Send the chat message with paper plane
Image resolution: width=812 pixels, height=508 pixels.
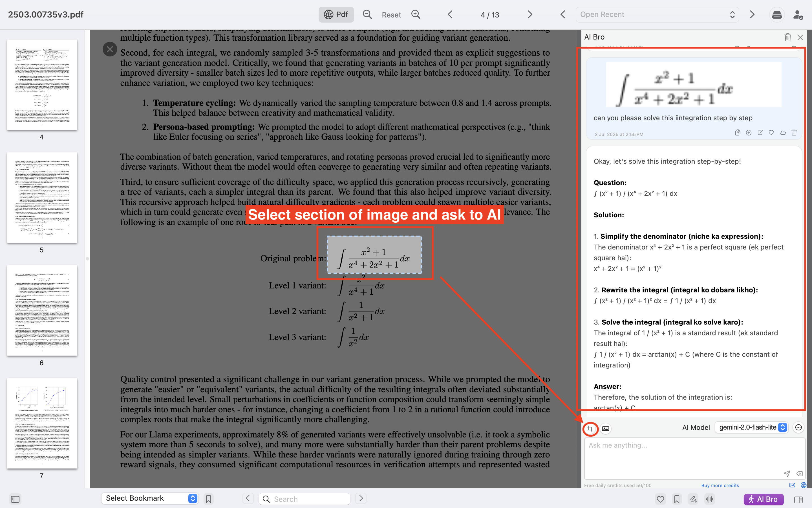[787, 473]
